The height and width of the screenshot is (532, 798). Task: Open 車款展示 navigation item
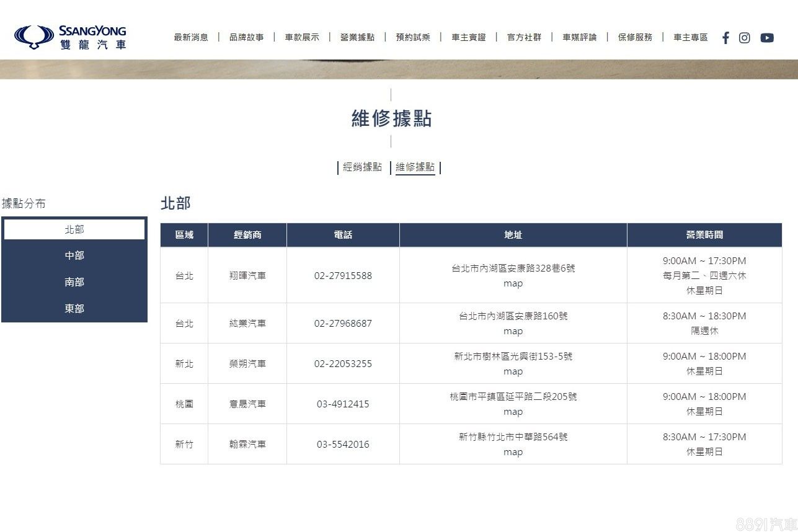coord(302,37)
